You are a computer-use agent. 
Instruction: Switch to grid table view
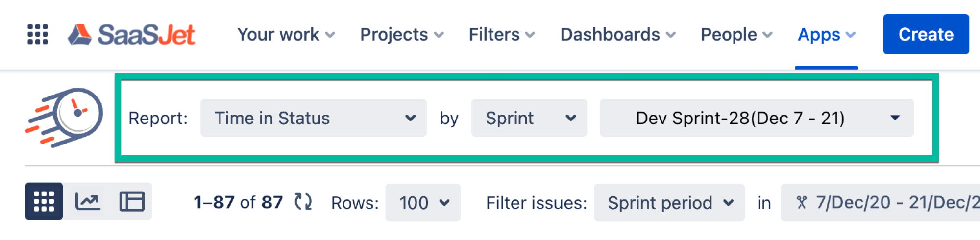[x=44, y=201]
